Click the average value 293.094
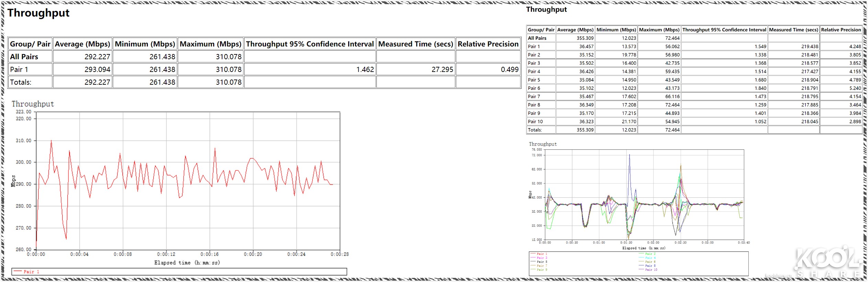Image resolution: width=868 pixels, height=282 pixels. [x=97, y=70]
